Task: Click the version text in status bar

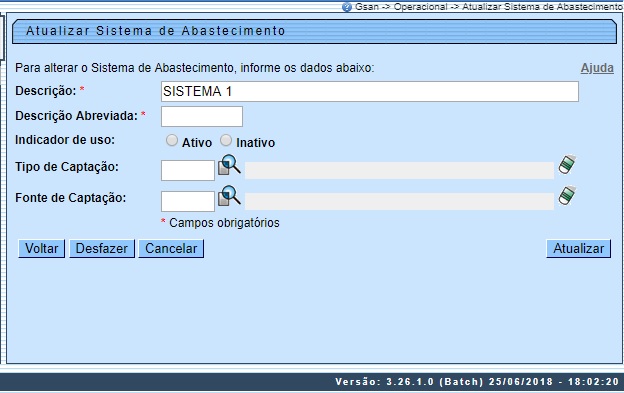Action: [477, 382]
